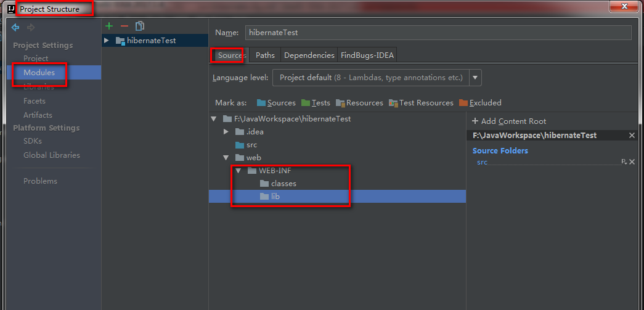Open Problems in sidebar
This screenshot has width=644, height=310.
(40, 181)
